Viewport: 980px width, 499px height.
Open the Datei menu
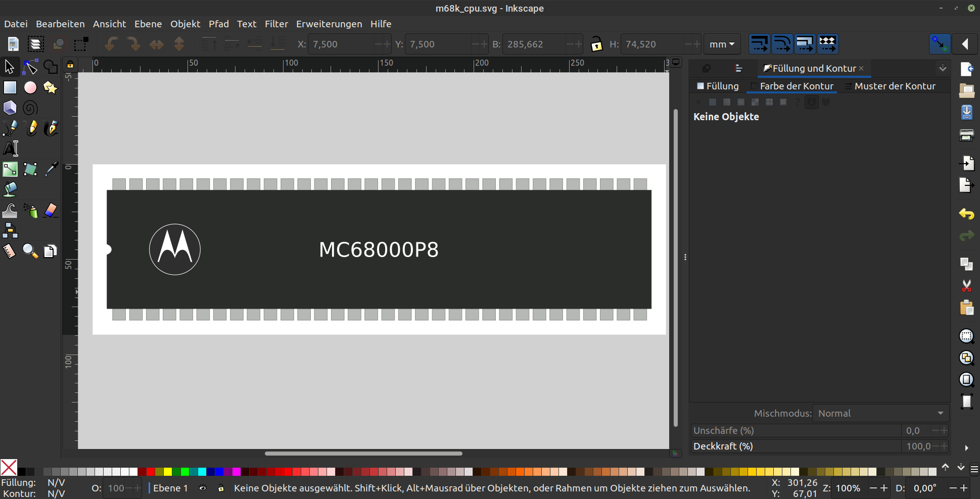pyautogui.click(x=16, y=24)
